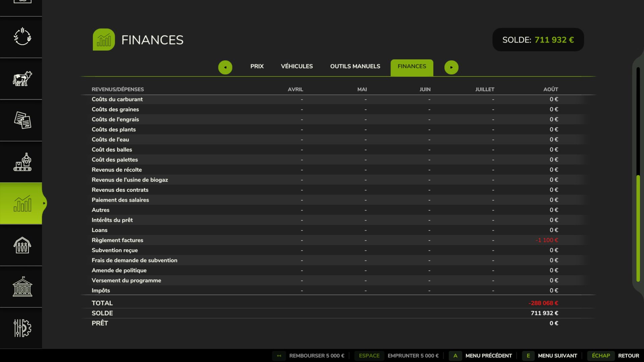This screenshot has width=644, height=362.
Task: Click the right arrow tab navigator
Action: coord(451,67)
